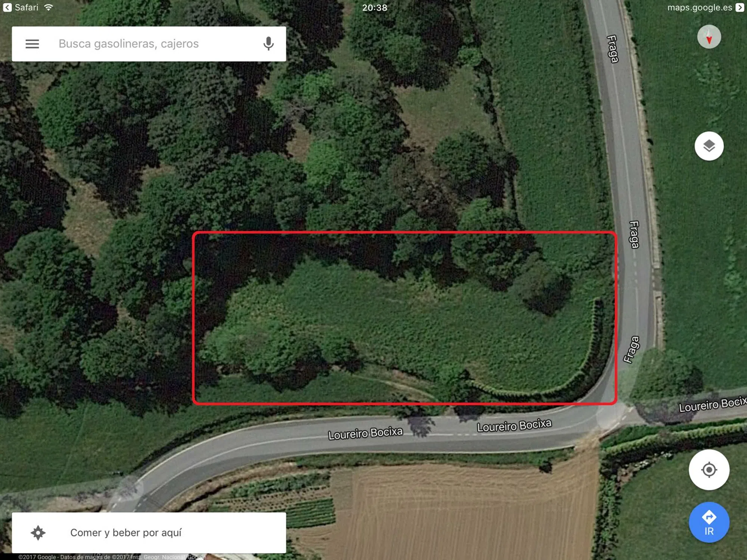Click the Fraga label beside the red rectangle

pyautogui.click(x=634, y=234)
